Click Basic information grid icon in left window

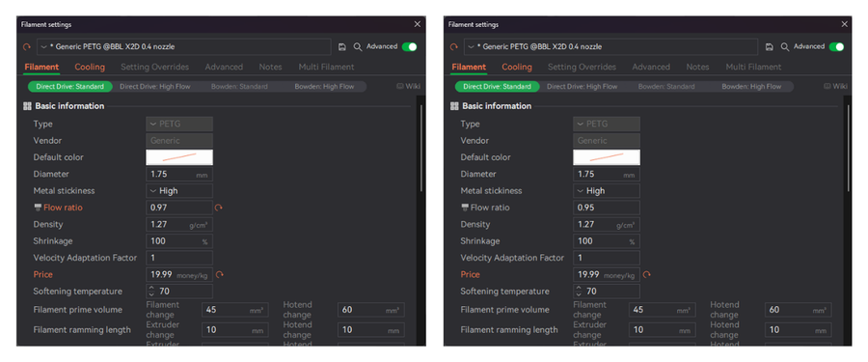point(27,106)
